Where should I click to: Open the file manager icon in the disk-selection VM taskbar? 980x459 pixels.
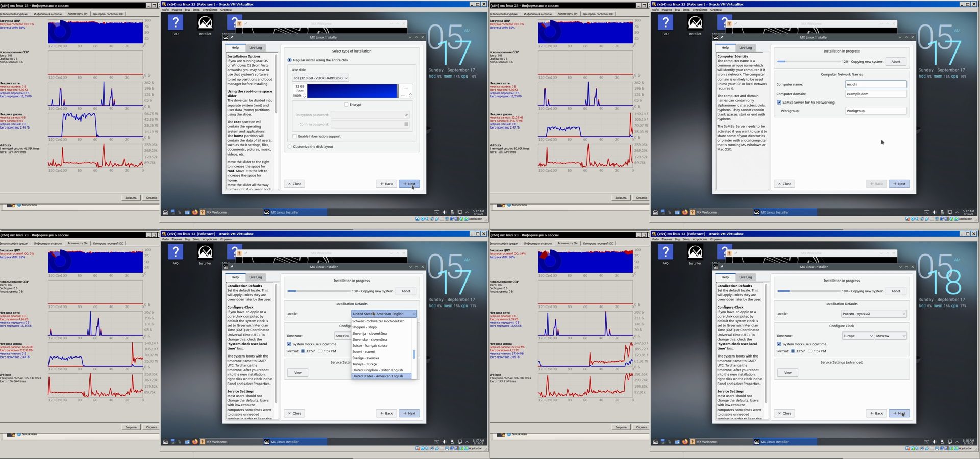[187, 212]
